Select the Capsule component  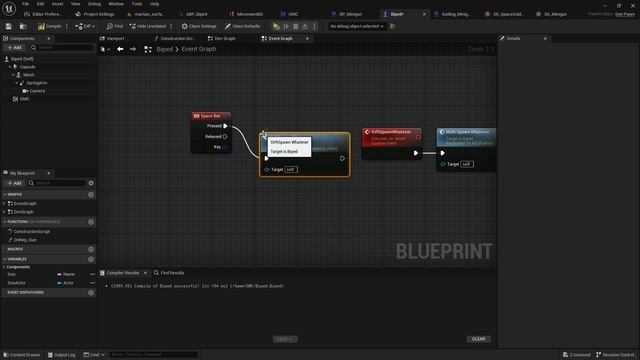27,67
